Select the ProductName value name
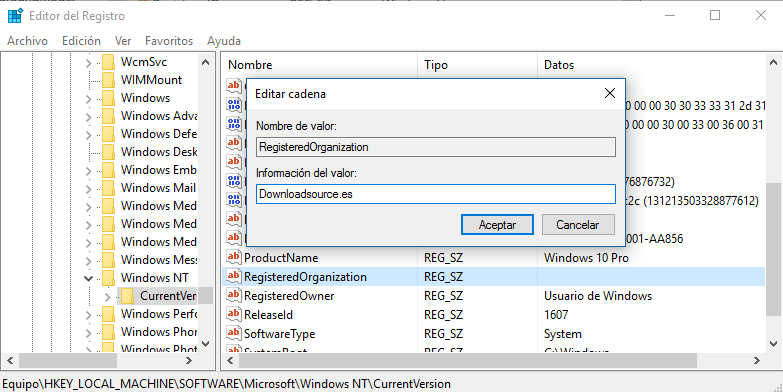The image size is (783, 392). click(281, 258)
